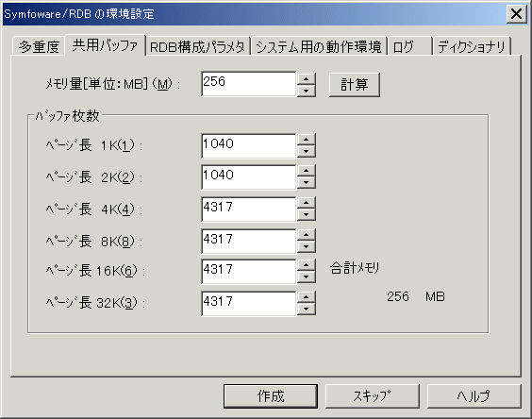Close the Symfoware/RDB settings dialog

pyautogui.click(x=516, y=14)
